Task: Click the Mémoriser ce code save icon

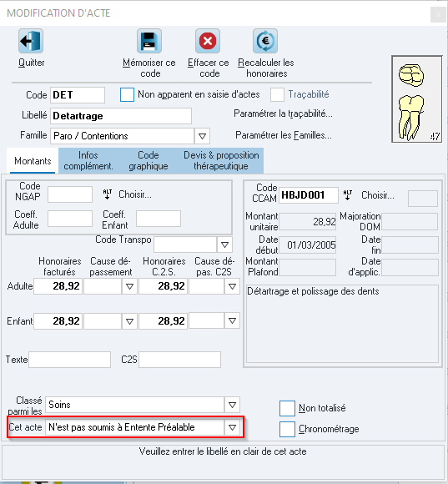Action: pos(149,41)
